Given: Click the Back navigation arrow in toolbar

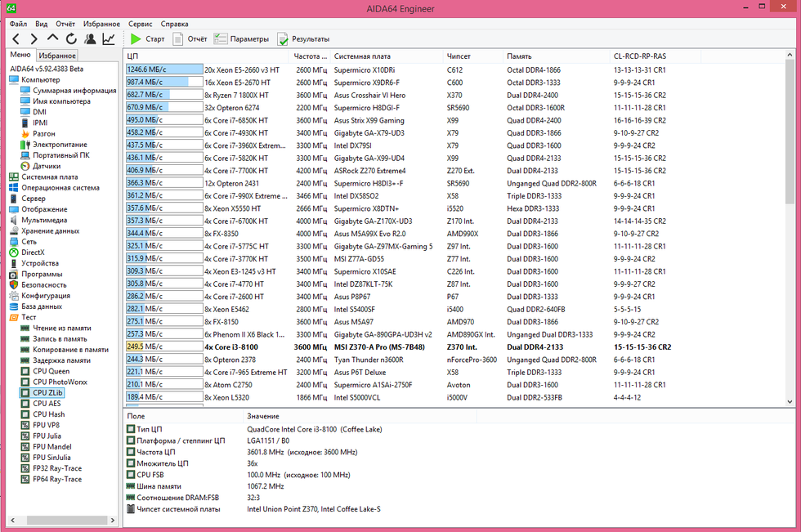Looking at the screenshot, I should point(16,39).
